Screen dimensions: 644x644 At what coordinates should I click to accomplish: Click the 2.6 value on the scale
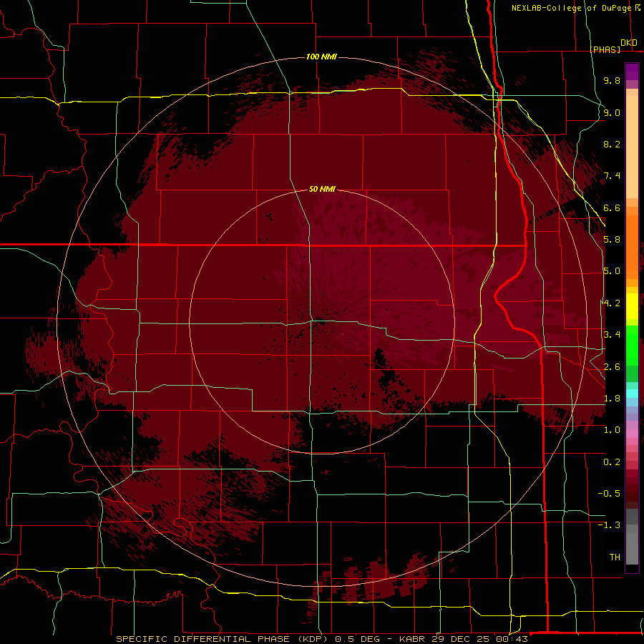pos(612,367)
